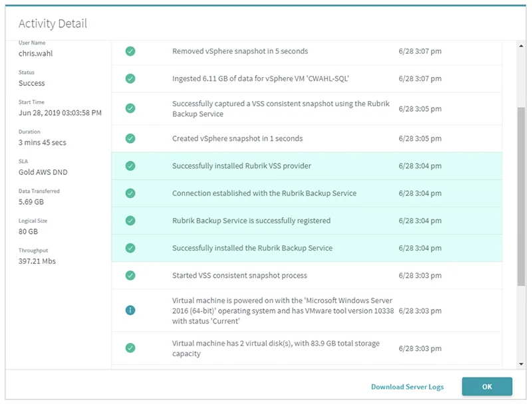Click the logical size value '80 GB'
Screen dimensions: 532x406
click(28, 232)
